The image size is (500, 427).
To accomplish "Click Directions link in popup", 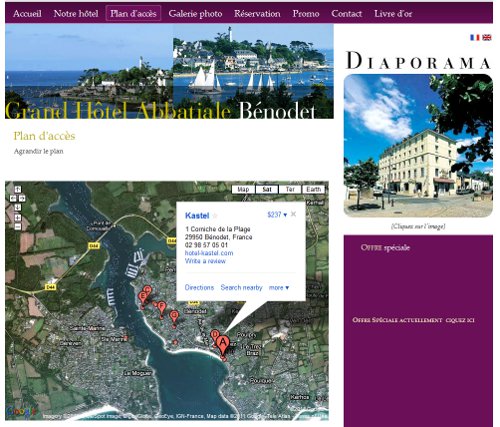I will tap(199, 287).
